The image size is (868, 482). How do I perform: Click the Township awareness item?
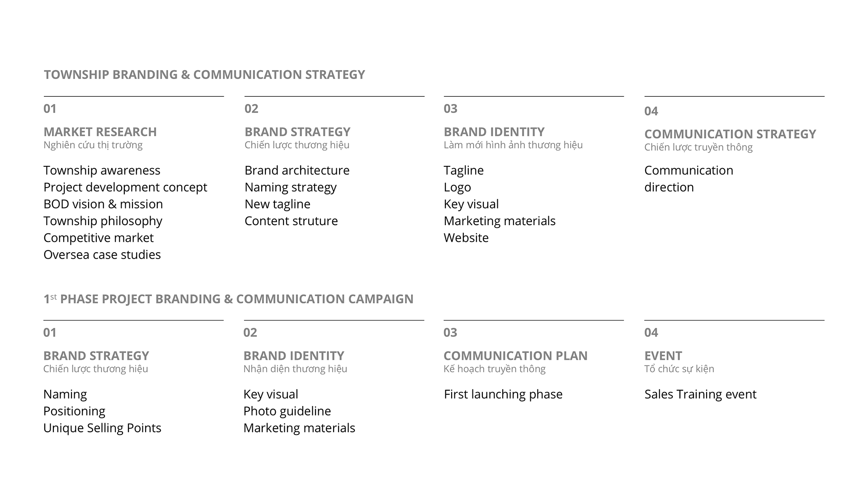(102, 170)
